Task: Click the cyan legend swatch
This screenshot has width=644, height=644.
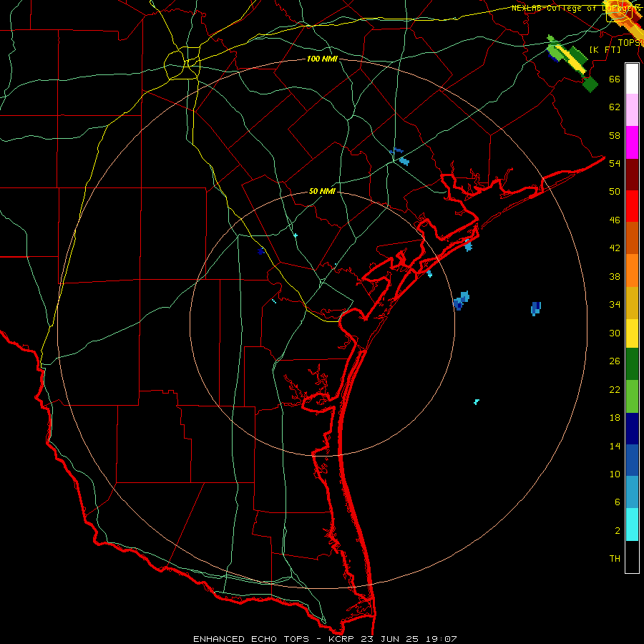Action: (632, 525)
